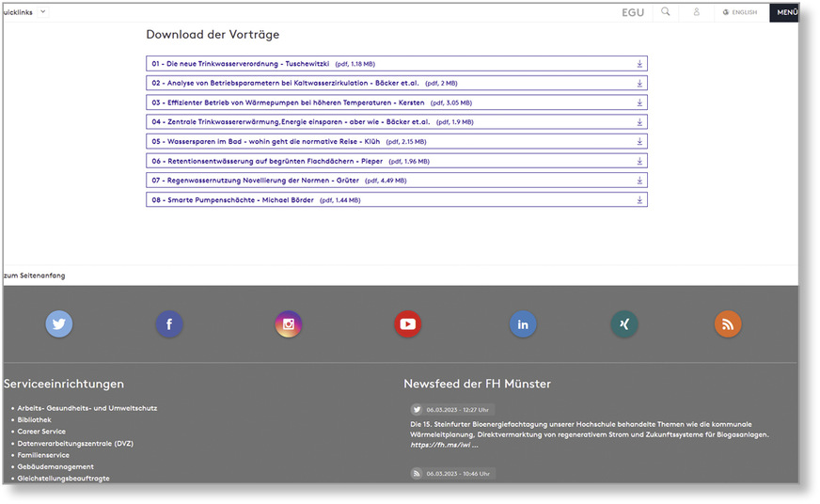Click download arrow for 01 Trinkwasserverordnung PDF
The height and width of the screenshot is (504, 820).
point(639,64)
